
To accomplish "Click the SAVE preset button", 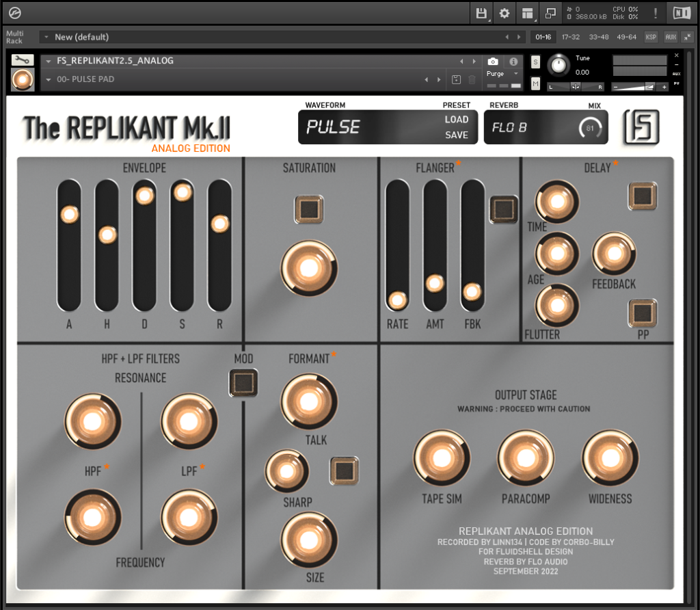I will point(456,135).
